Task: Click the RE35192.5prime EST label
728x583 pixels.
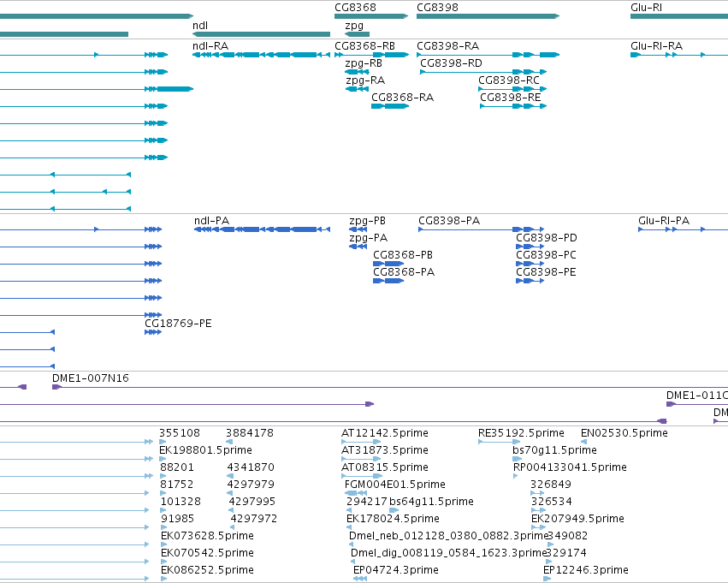Action: 521,433
